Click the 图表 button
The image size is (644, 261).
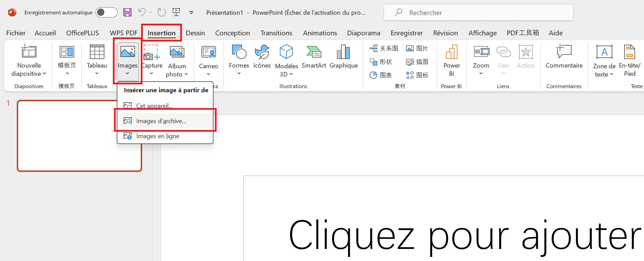381,75
